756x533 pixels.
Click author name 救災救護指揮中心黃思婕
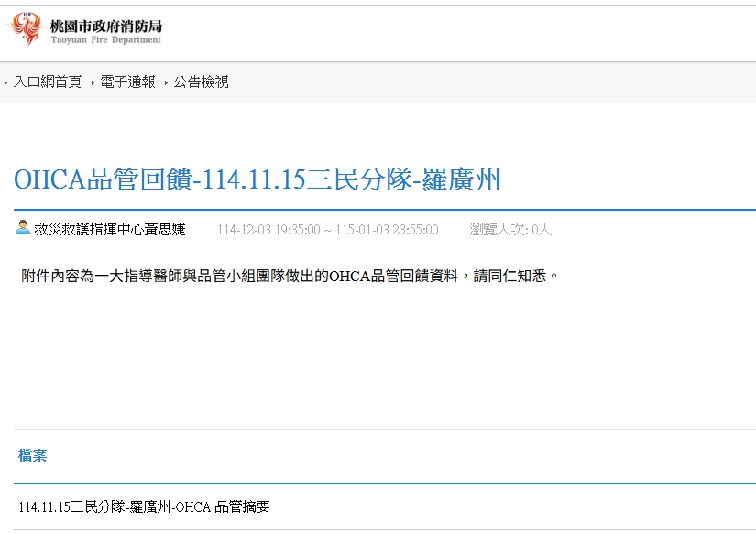tap(109, 229)
